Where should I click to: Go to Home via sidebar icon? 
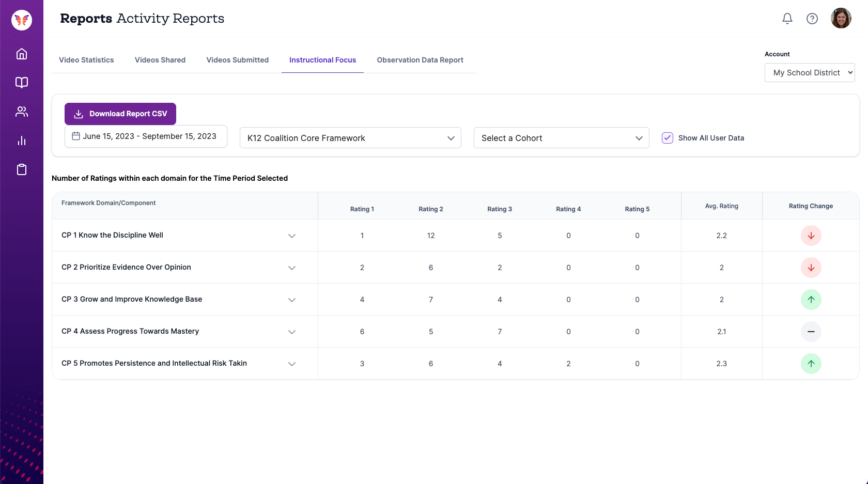[x=22, y=54]
